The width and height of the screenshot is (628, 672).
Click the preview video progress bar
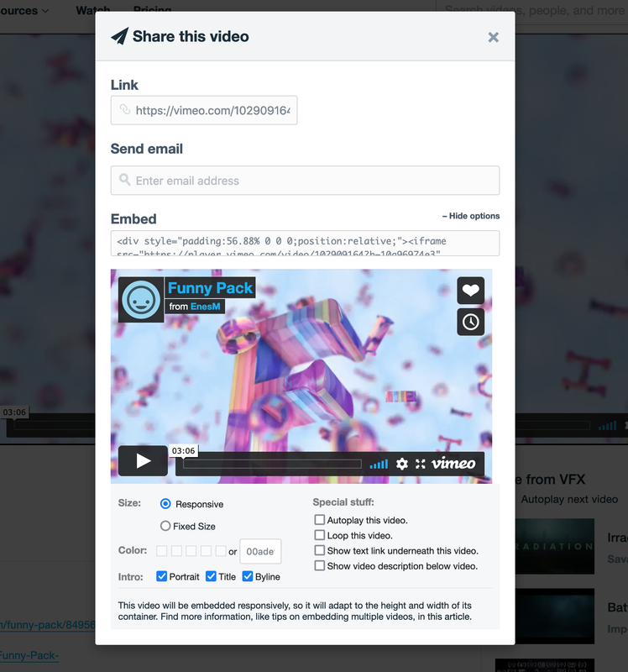coord(273,464)
